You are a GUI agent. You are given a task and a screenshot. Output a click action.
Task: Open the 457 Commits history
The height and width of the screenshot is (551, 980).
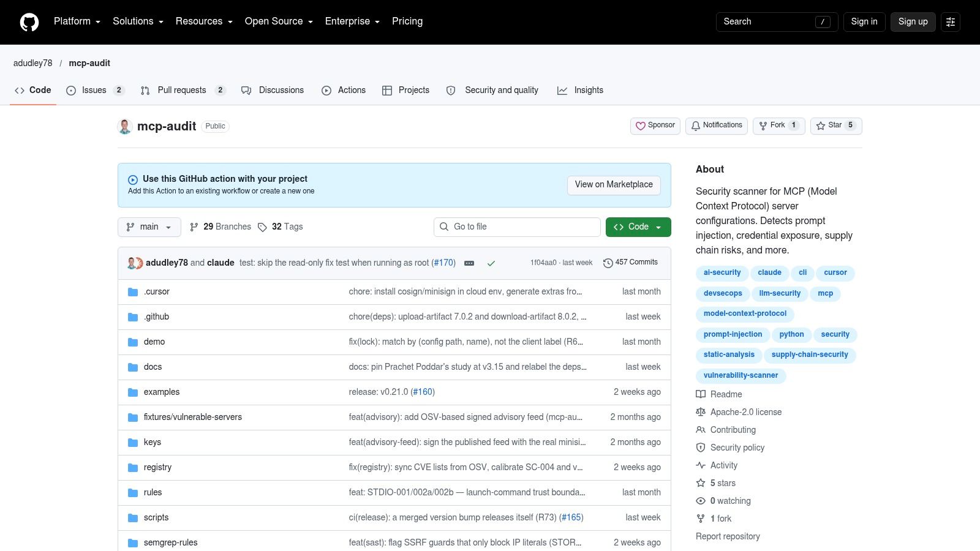(630, 263)
